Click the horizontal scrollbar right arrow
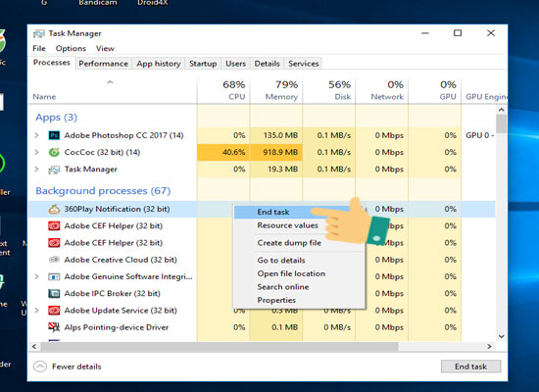Viewport: 539px width, 392px height. (x=489, y=346)
